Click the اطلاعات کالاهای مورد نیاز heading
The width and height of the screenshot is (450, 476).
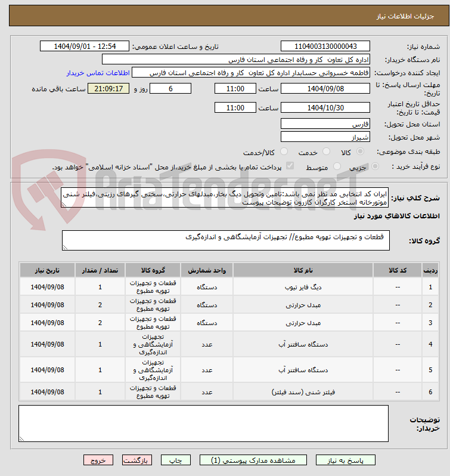(x=396, y=216)
